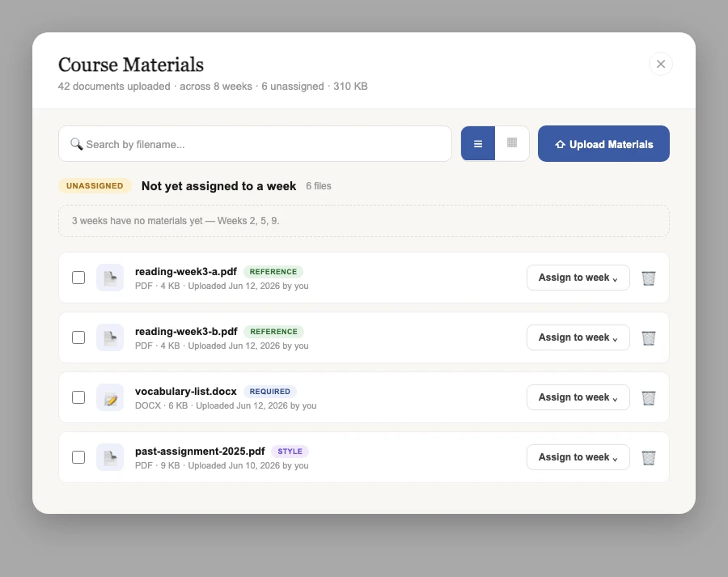Click STYLE tag on past-assignment-2025.pdf

click(x=290, y=452)
